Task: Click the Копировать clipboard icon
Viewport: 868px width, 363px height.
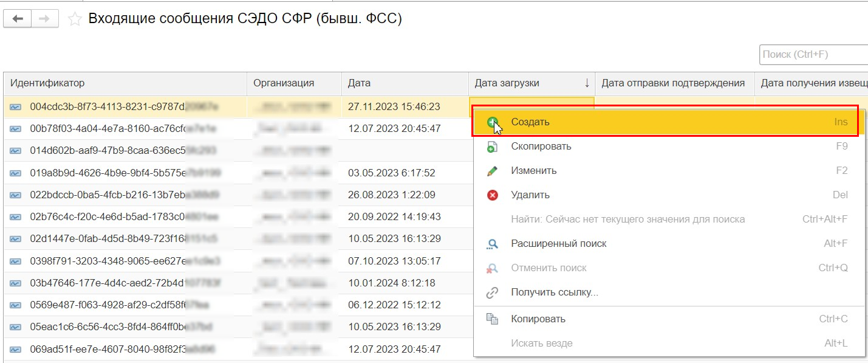Action: pos(493,319)
